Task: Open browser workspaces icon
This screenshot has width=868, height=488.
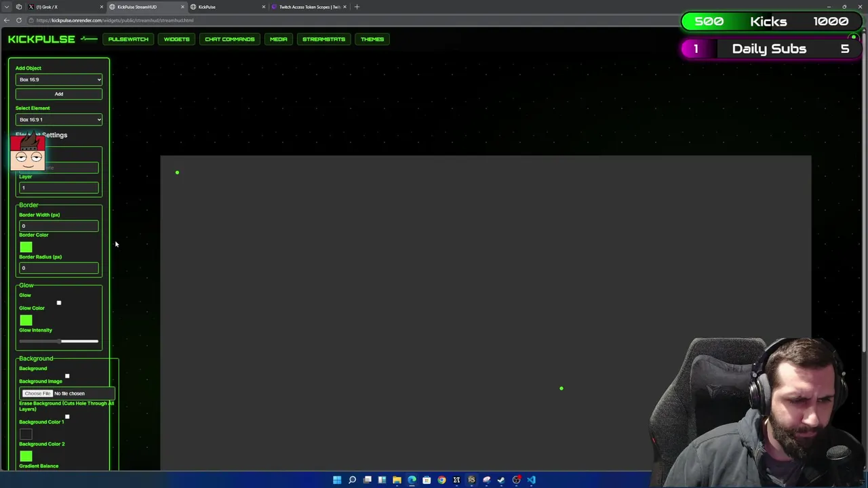Action: pyautogui.click(x=19, y=7)
